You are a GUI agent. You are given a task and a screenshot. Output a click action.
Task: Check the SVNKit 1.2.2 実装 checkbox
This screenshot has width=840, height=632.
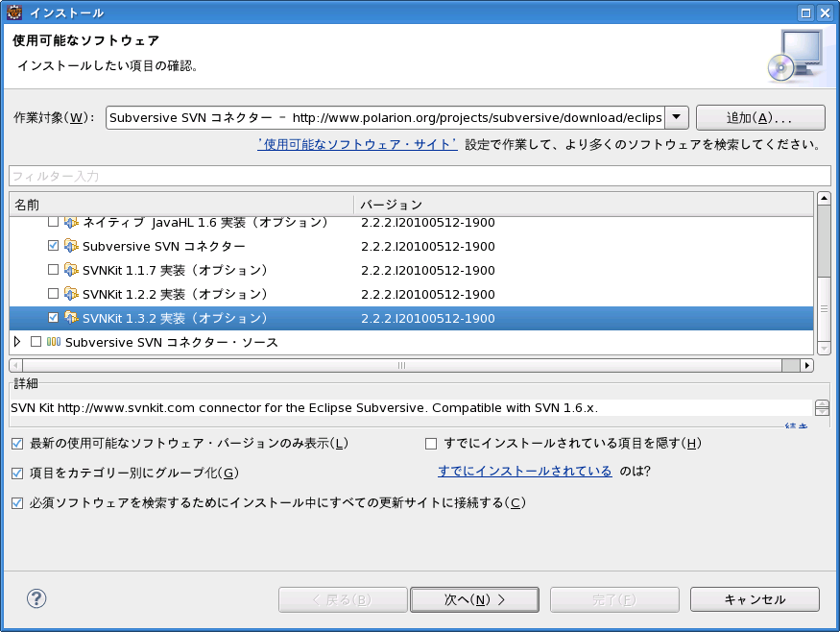point(53,294)
